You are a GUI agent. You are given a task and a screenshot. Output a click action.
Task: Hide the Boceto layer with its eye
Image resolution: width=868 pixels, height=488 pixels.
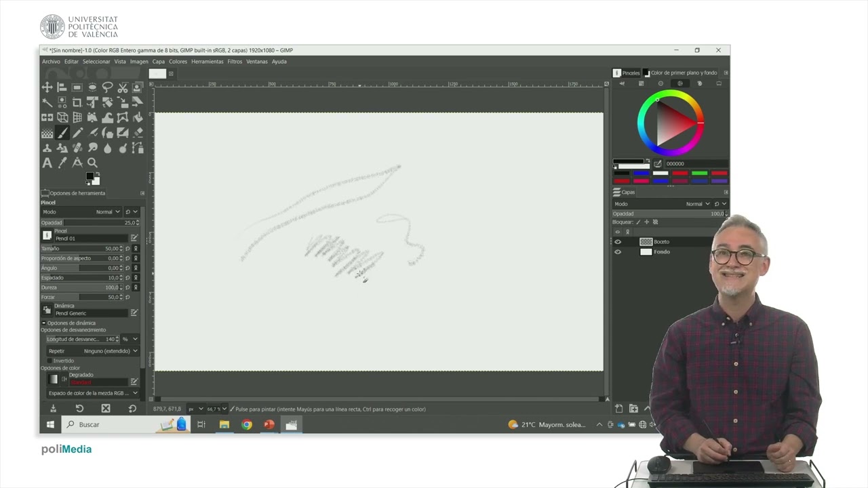point(618,241)
